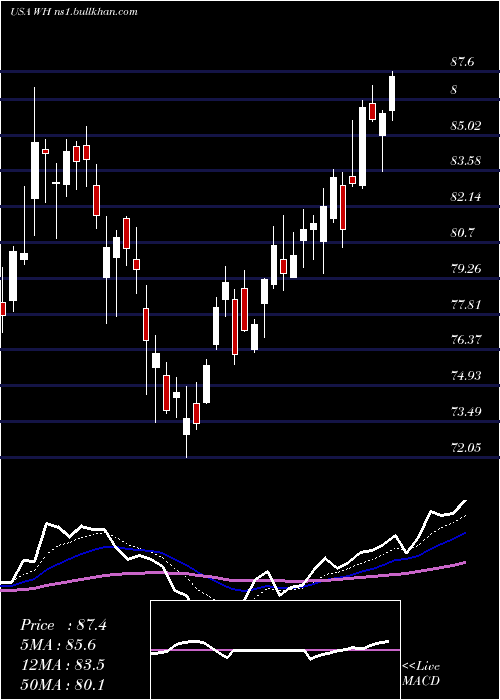Click the '12MA : 83.5' readout
500x700 pixels.
[62, 664]
